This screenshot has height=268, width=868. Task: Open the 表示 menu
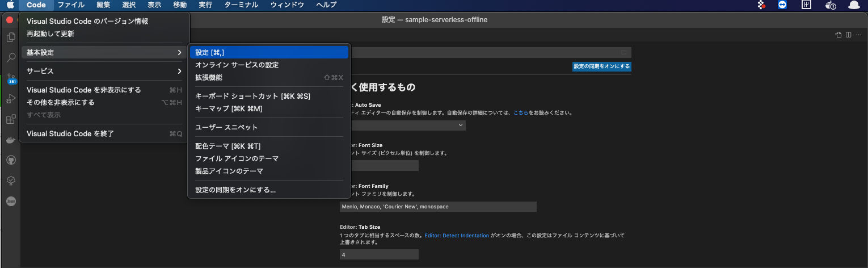154,5
